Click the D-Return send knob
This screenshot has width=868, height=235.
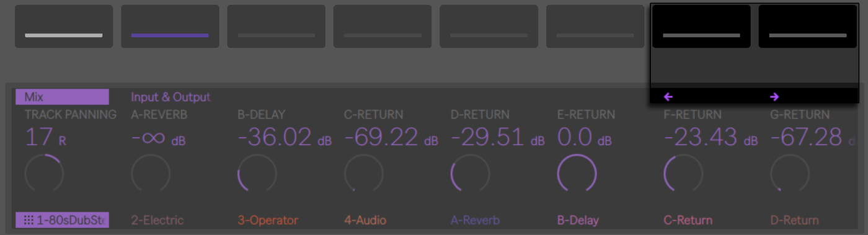point(470,174)
